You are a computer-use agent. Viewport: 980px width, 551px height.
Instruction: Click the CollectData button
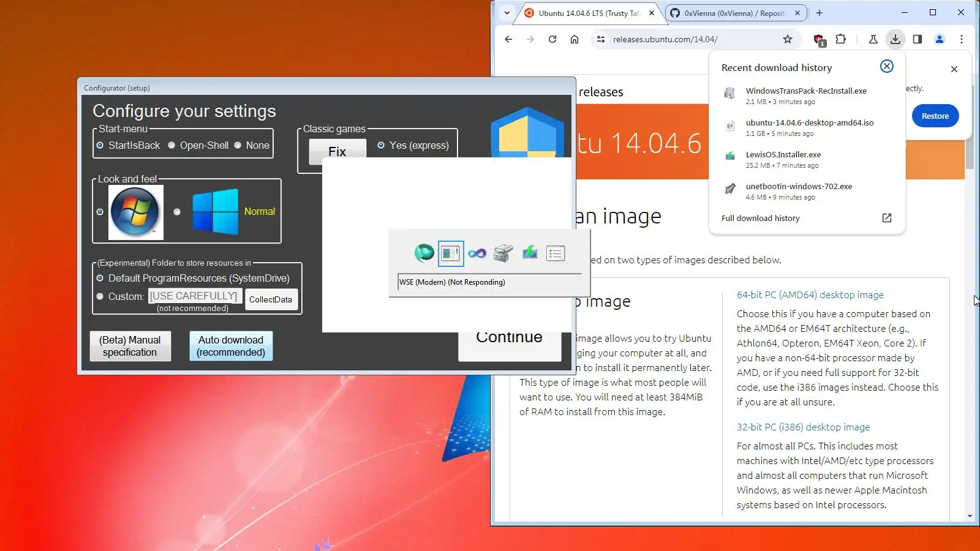click(x=271, y=299)
